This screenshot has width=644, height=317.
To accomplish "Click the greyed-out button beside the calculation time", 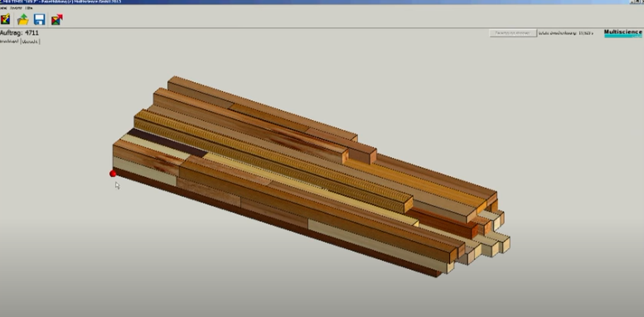I will (512, 33).
